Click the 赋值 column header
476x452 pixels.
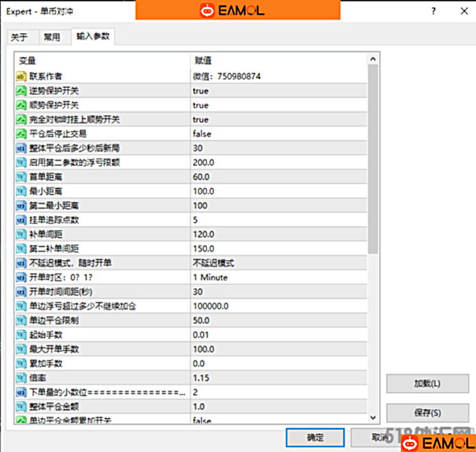pos(278,60)
